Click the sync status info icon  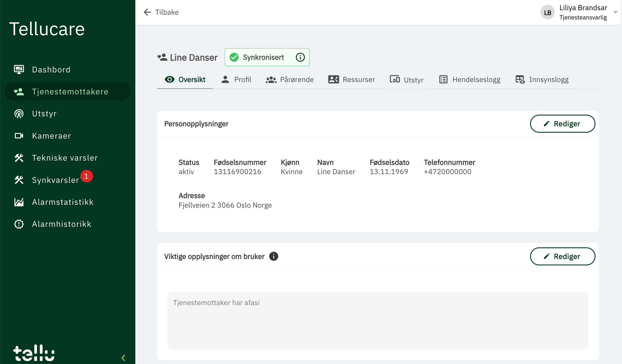point(300,57)
